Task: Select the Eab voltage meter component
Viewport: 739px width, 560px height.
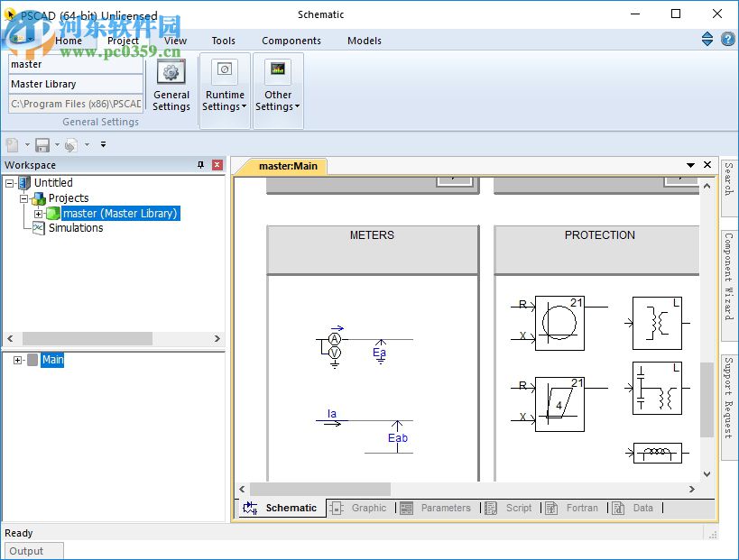Action: point(397,437)
